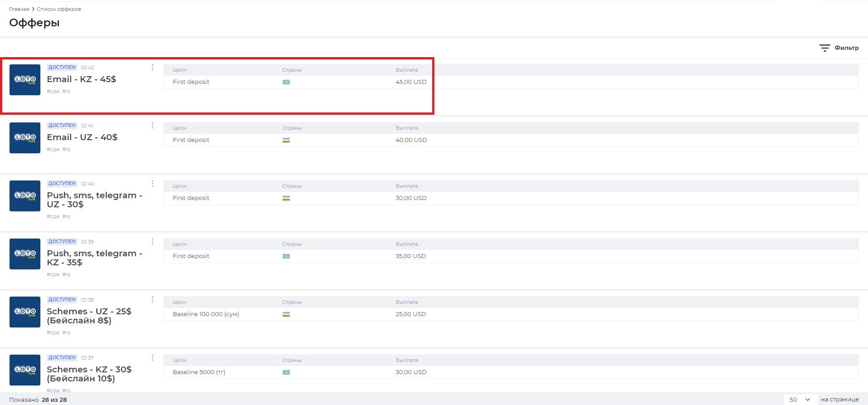Click the Baseline 5000 (тг) goal
The height and width of the screenshot is (405, 868).
point(199,372)
